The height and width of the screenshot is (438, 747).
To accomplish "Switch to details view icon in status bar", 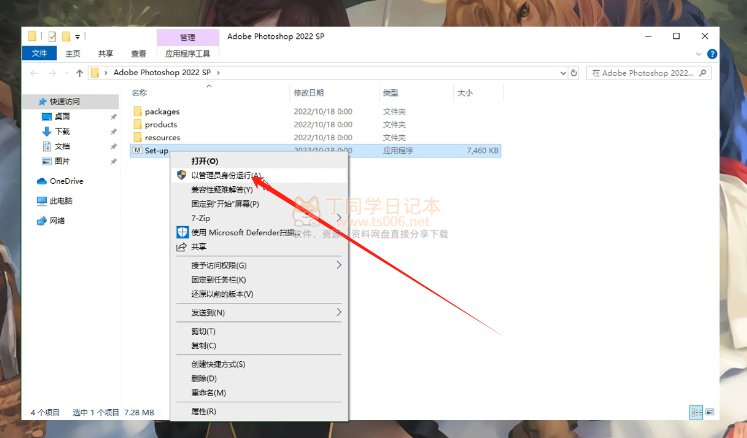I will (x=696, y=412).
